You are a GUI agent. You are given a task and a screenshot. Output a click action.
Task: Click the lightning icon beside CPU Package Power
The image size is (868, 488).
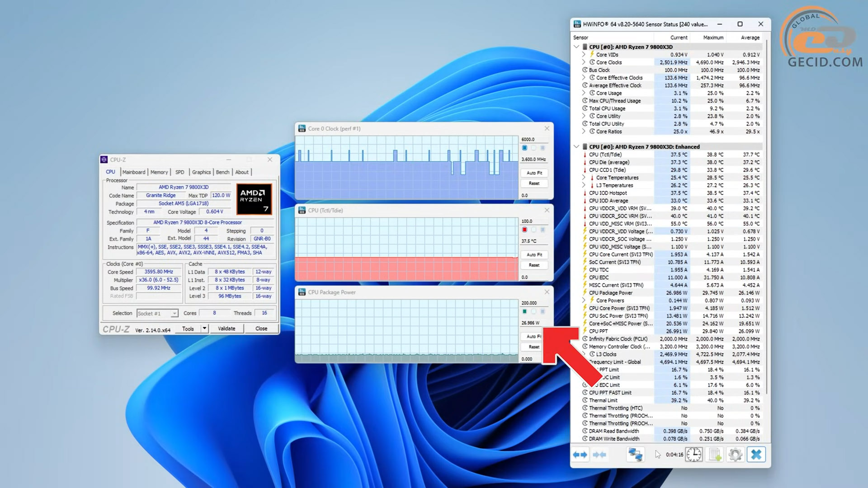585,293
